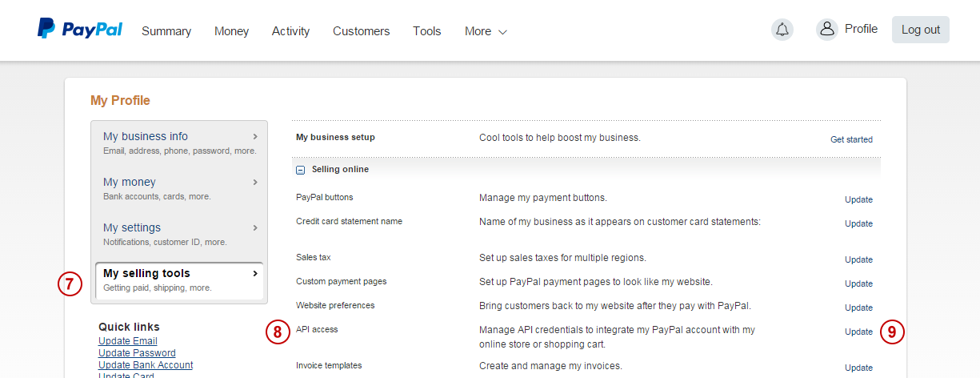Select My money sidebar item
Screen dimensions: 980x378
179,189
